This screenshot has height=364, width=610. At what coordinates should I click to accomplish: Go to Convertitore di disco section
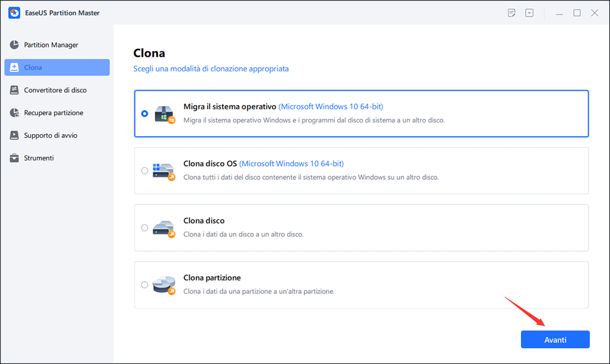point(57,90)
